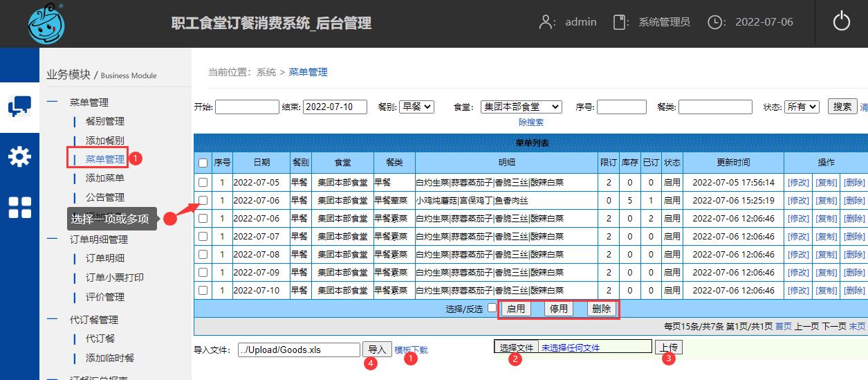868x380 pixels.
Task: Click the 删除 button below the table
Action: [x=602, y=309]
